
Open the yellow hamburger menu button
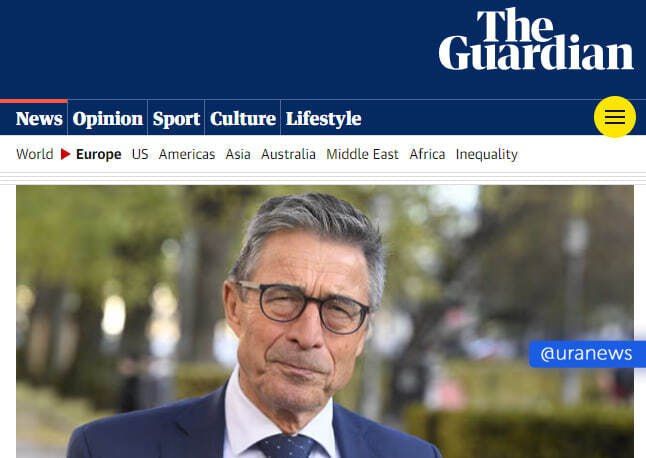(615, 117)
